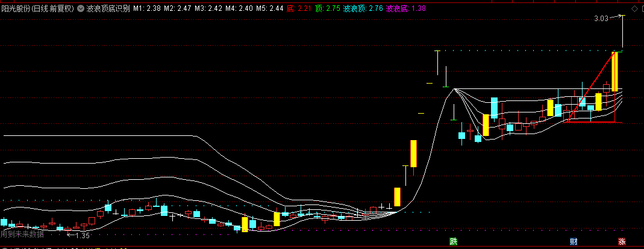The image size is (644, 249).
Task: Click the red 底: 2.21 value
Action: point(299,8)
